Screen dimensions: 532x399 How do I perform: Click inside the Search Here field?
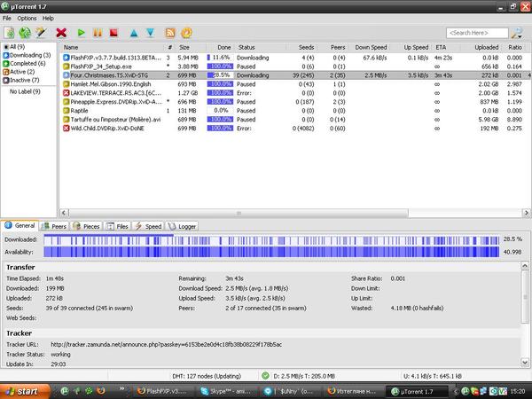pos(477,33)
